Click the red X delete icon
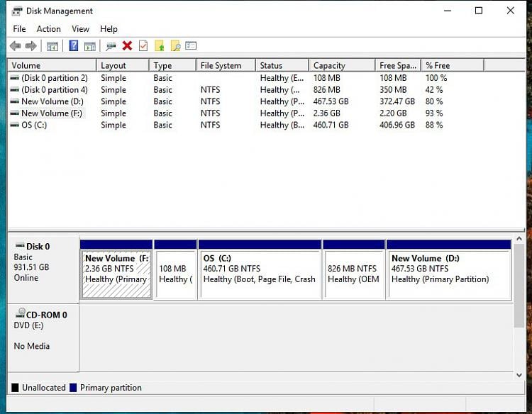The height and width of the screenshot is (414, 532). pos(127,46)
